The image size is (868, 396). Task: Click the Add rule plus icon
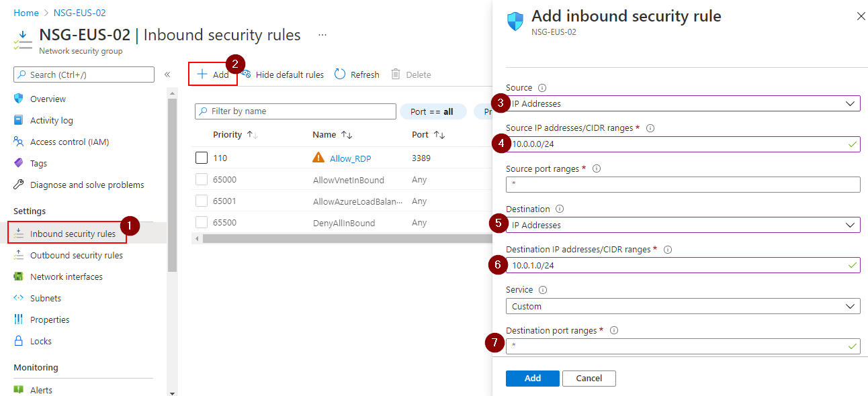coord(202,75)
